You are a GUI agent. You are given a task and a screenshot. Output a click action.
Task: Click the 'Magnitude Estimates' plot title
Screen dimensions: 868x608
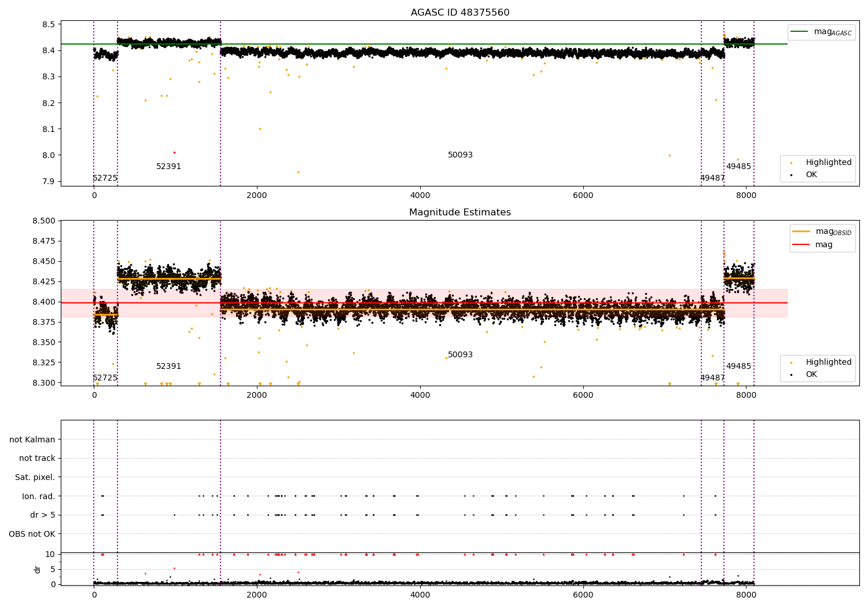coord(460,213)
